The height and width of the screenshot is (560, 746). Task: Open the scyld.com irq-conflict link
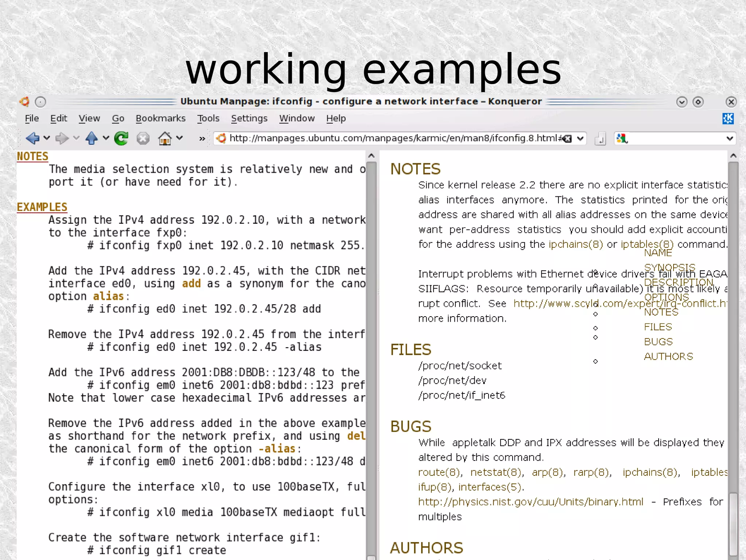(620, 304)
